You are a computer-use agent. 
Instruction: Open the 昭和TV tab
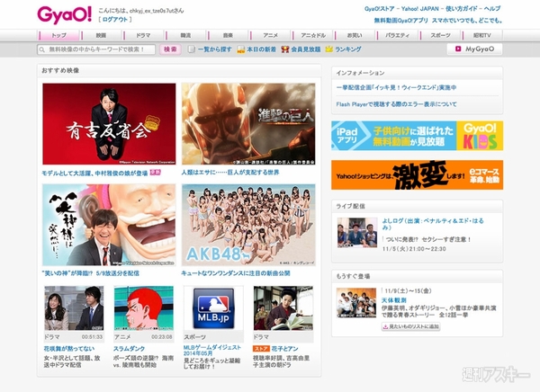click(x=482, y=35)
